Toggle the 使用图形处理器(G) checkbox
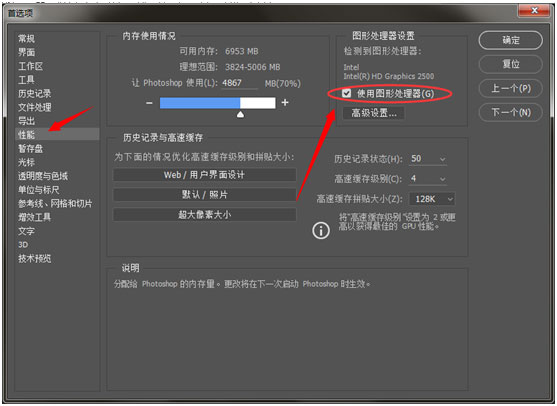Viewport: 557px width, 406px height. [346, 93]
